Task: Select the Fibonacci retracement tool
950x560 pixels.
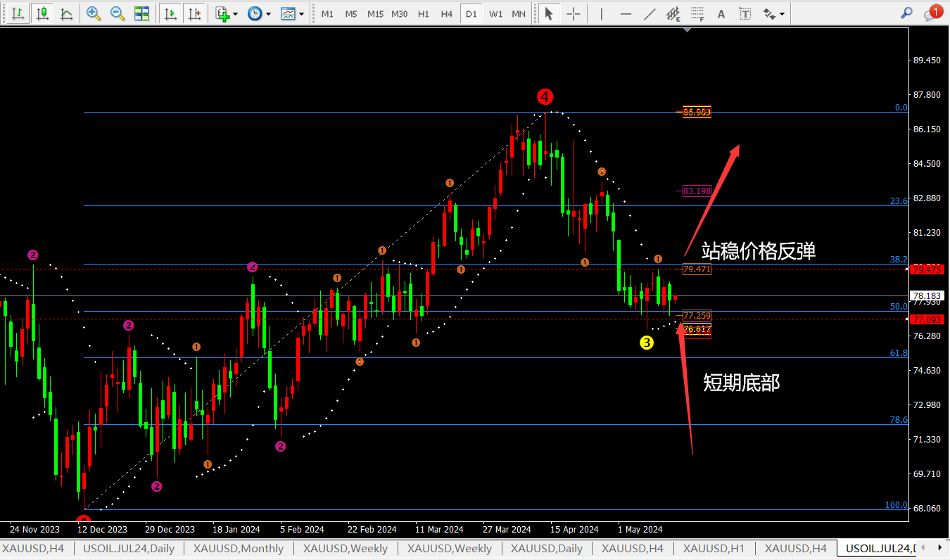Action: coord(697,13)
